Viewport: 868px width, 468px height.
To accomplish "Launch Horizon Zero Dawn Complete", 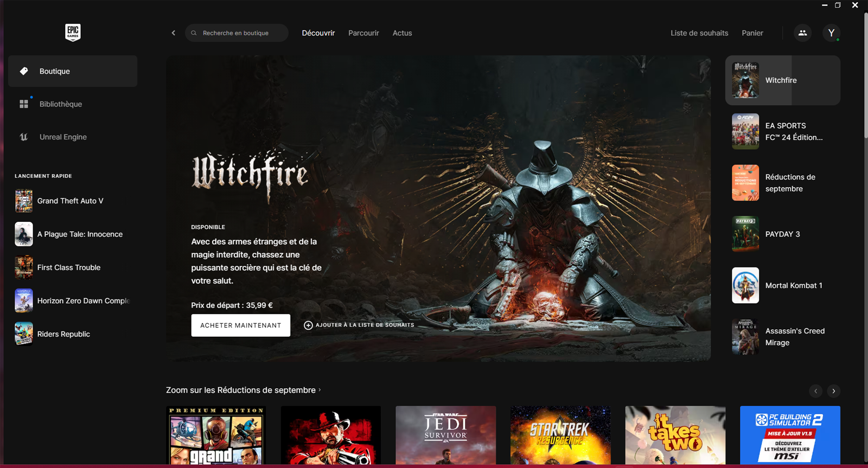I will [73, 301].
